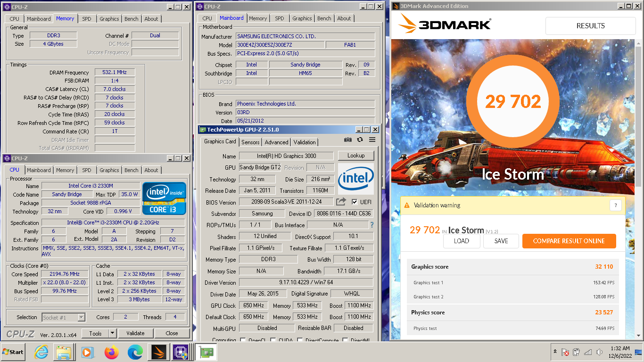This screenshot has width=644, height=362.
Task: Click the Intel logo in GPU-Z
Action: [x=356, y=179]
